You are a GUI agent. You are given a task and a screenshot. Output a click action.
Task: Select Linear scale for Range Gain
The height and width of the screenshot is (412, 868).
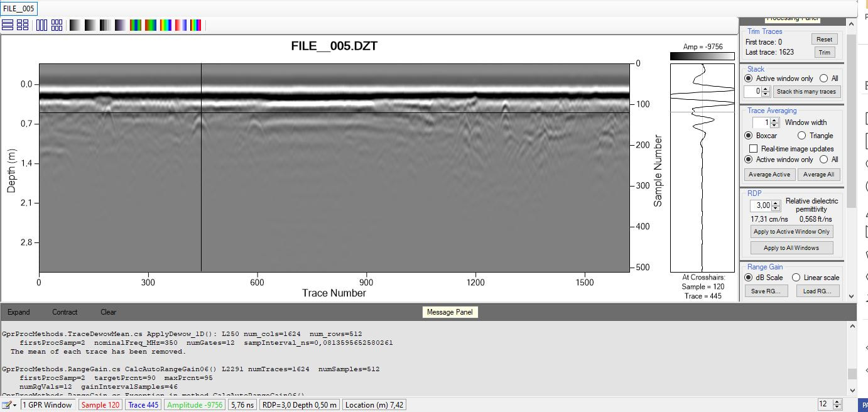pyautogui.click(x=796, y=278)
